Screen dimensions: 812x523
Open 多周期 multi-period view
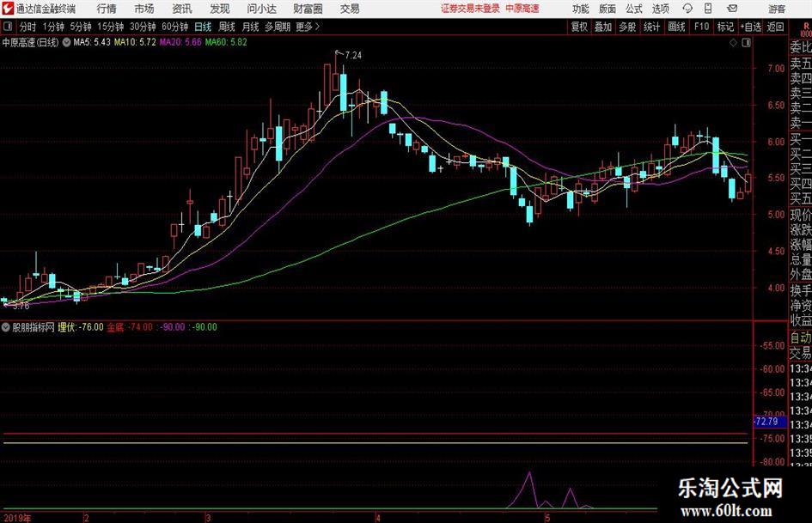(278, 27)
